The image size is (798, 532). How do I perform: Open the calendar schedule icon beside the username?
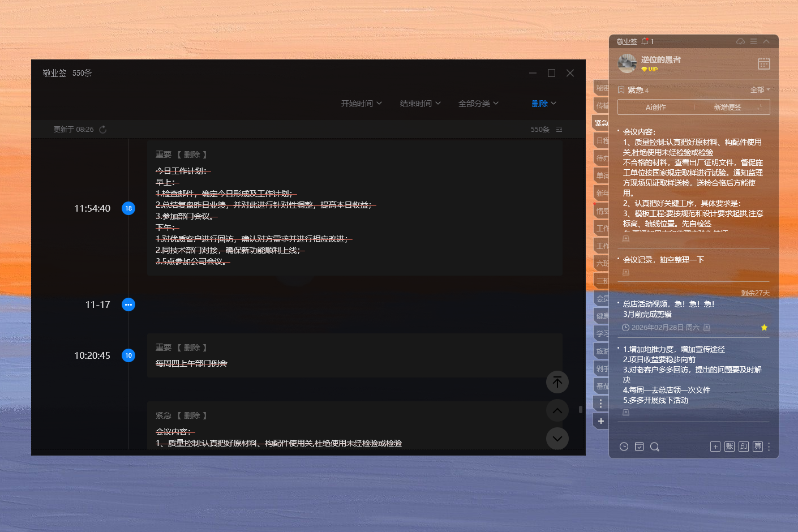coord(763,64)
